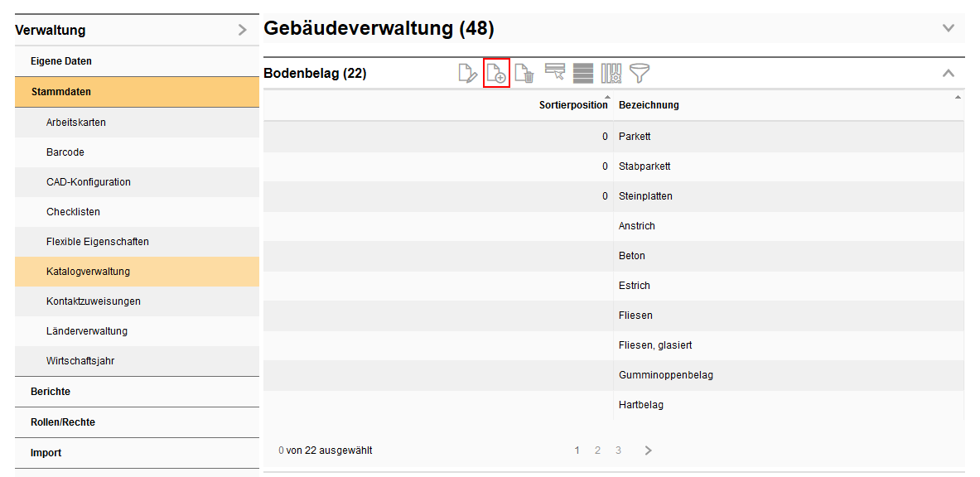Open CAD-Konfiguration in sidebar

[x=88, y=182]
